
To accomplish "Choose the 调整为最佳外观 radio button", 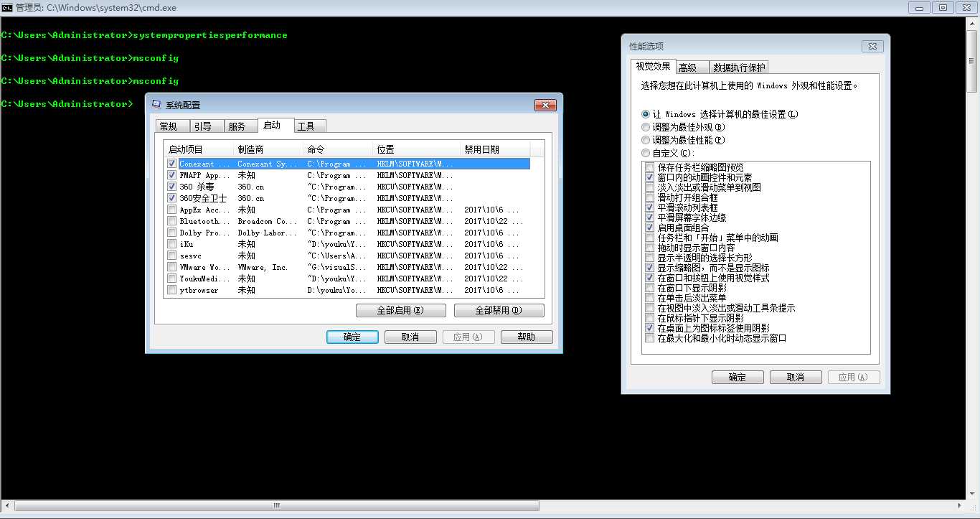I will [x=684, y=127].
